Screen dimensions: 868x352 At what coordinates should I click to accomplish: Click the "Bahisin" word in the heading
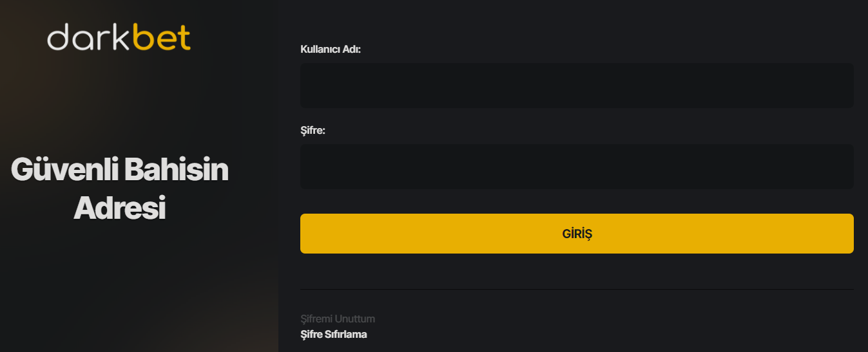pos(175,171)
